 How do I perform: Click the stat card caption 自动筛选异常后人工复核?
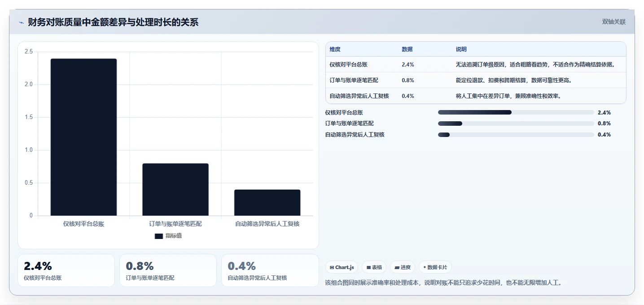(257, 278)
